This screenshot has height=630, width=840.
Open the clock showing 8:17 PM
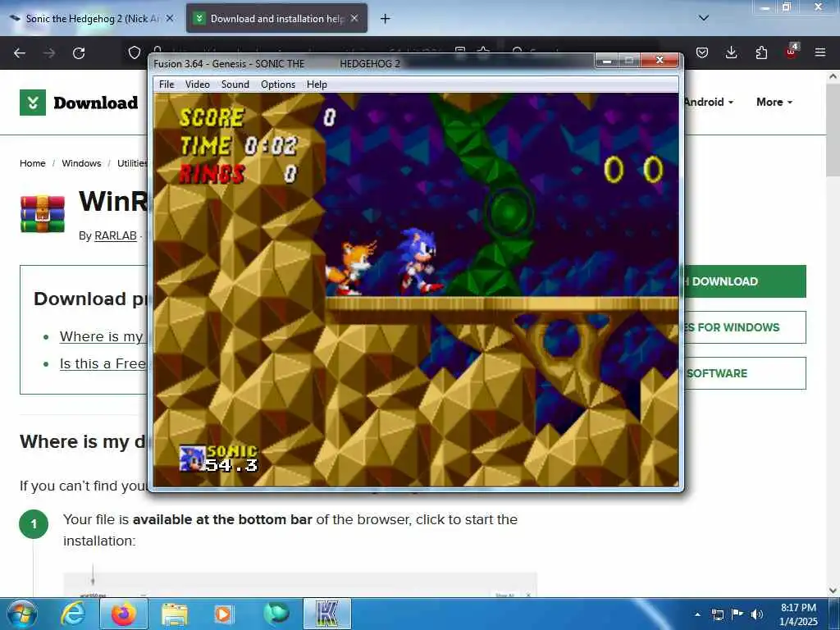[798, 614]
